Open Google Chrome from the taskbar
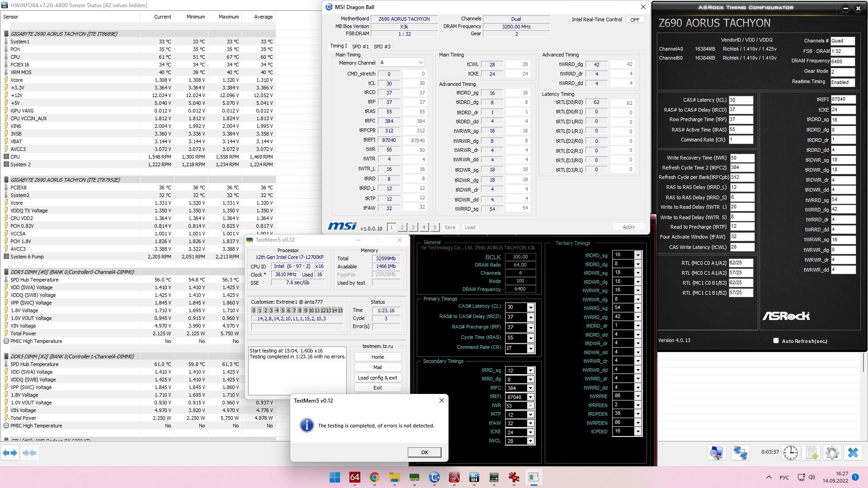The width and height of the screenshot is (868, 488). (374, 477)
